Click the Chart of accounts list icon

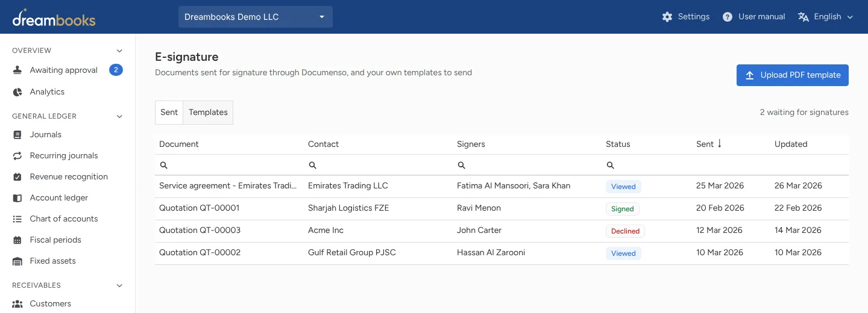(17, 219)
